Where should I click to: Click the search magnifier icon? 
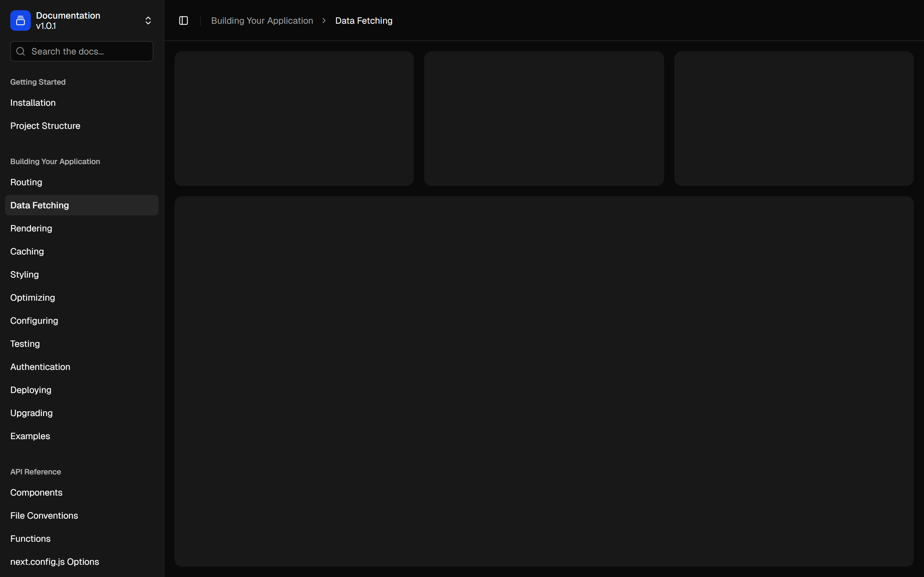click(x=21, y=52)
